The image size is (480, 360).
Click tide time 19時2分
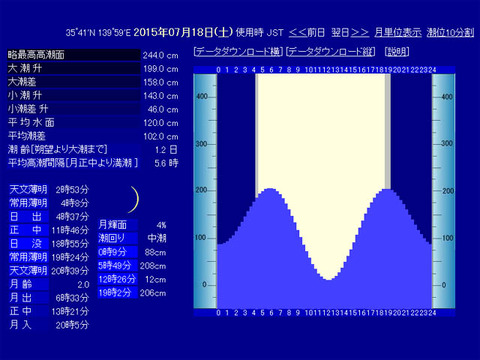(x=117, y=293)
